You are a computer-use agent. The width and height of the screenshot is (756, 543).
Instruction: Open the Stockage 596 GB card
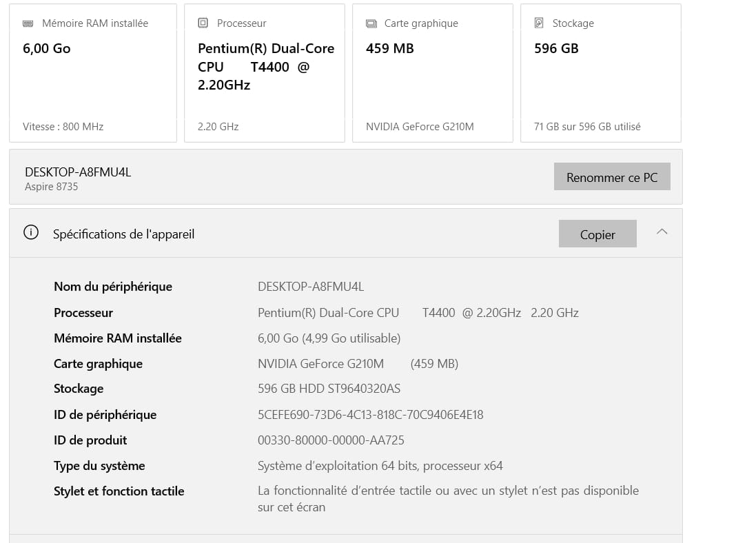[601, 73]
